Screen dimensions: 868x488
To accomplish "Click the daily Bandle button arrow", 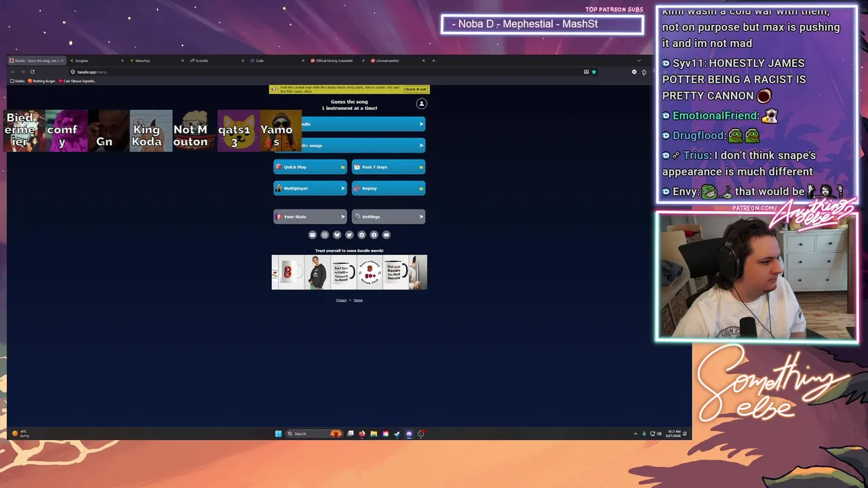I will (x=421, y=124).
